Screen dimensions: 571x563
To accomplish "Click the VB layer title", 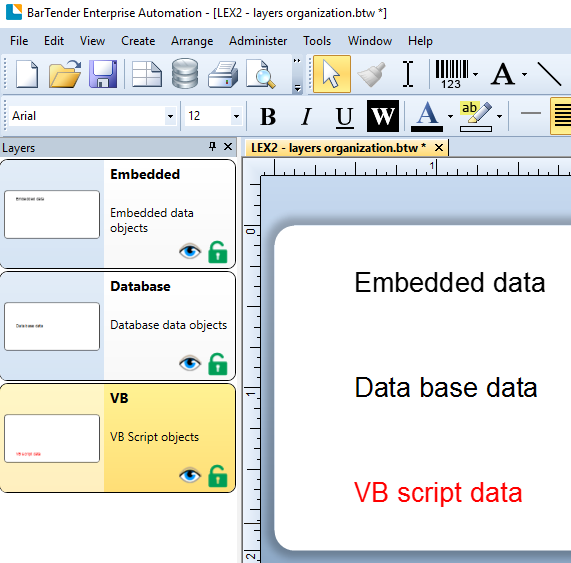I will coord(119,398).
